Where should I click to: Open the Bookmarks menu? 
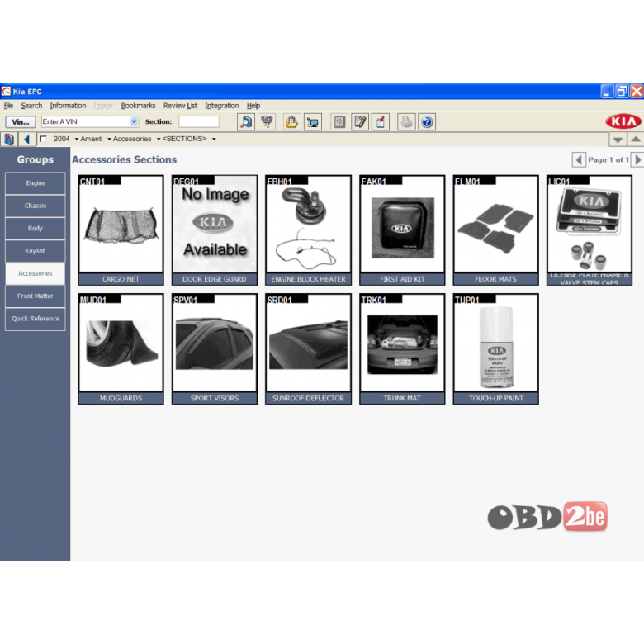(138, 106)
